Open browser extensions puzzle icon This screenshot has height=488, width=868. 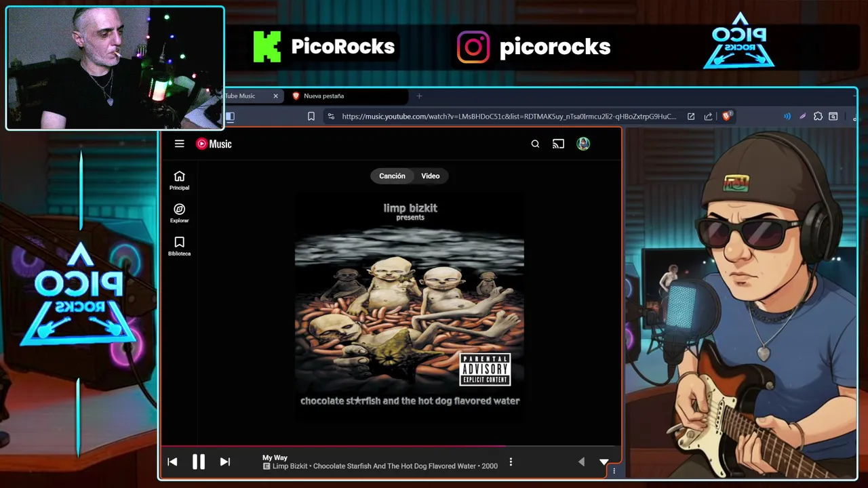click(818, 117)
